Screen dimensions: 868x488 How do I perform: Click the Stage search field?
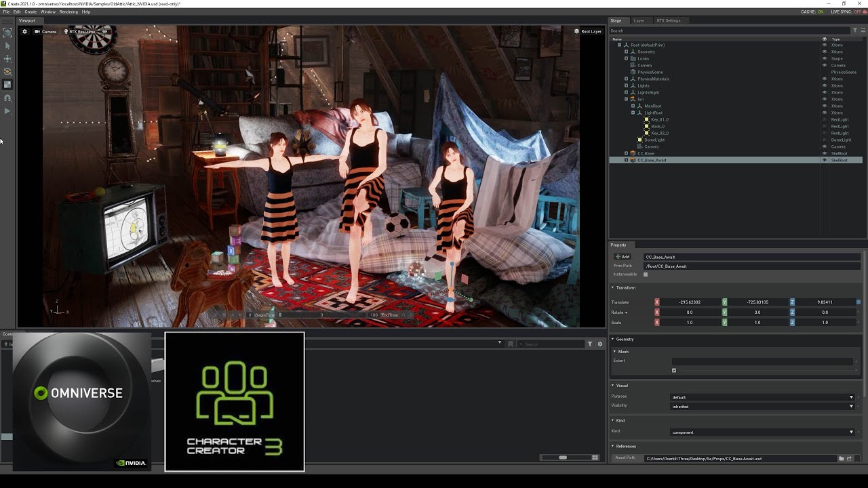click(x=729, y=30)
